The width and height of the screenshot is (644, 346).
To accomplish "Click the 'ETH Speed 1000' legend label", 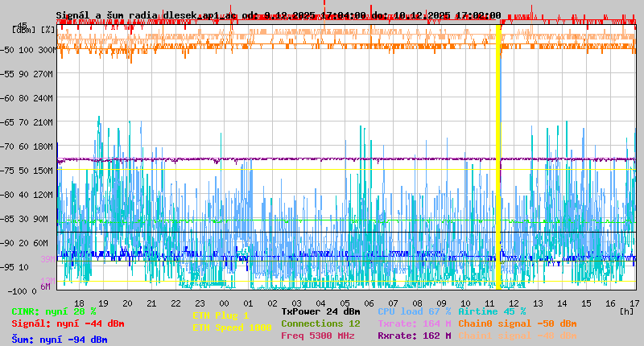I will pyautogui.click(x=232, y=327).
